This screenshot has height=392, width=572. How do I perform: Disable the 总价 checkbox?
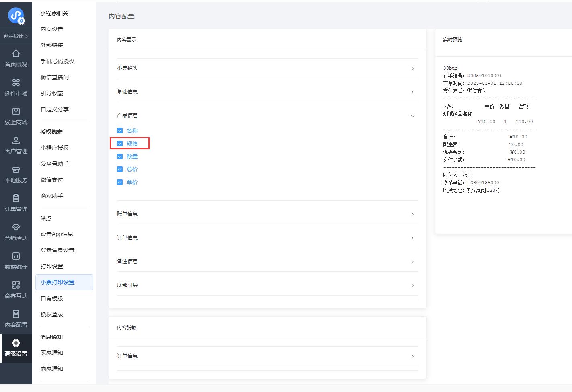pos(120,169)
